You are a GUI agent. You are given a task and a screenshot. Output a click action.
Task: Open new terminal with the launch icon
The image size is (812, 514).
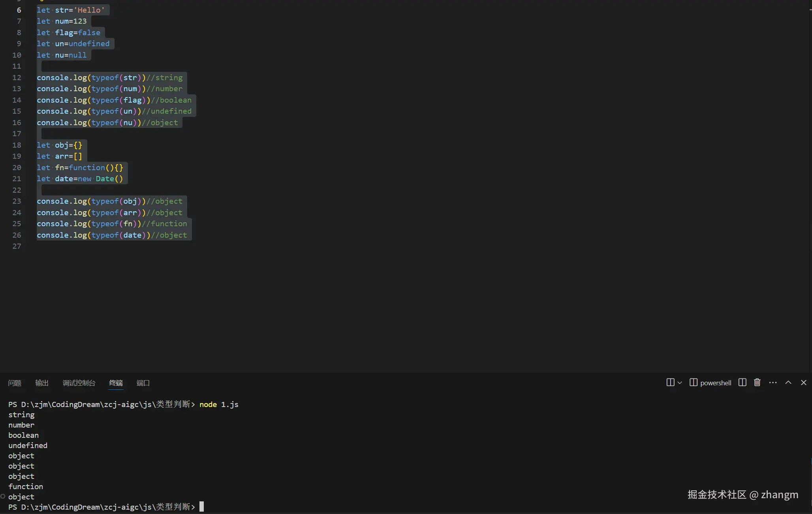point(670,383)
